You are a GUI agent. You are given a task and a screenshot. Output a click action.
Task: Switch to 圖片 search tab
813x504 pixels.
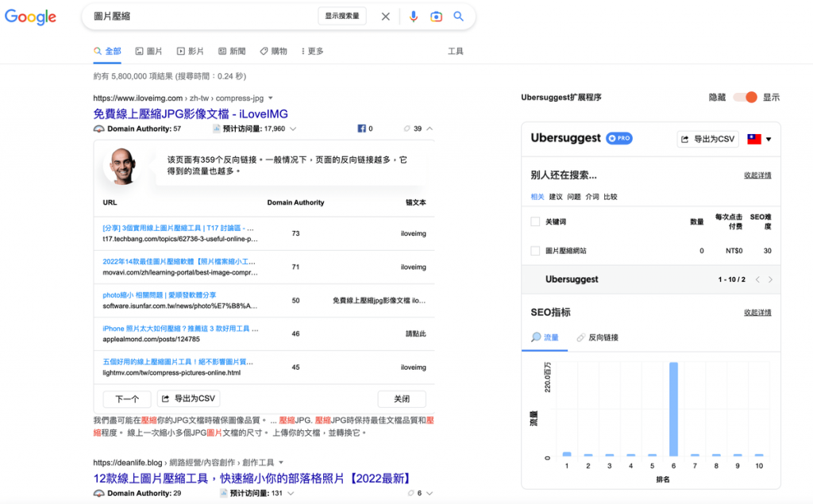[148, 52]
